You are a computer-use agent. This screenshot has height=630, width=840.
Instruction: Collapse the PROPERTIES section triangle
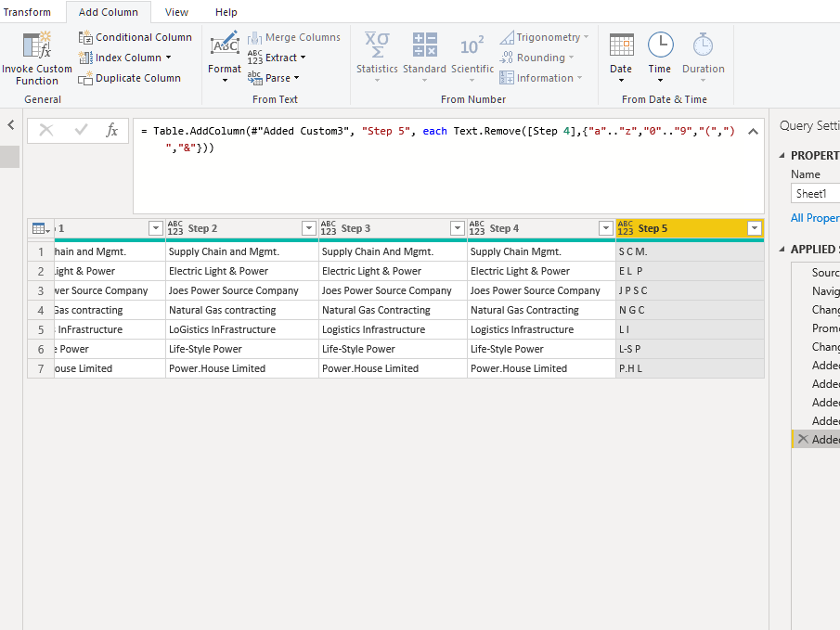pyautogui.click(x=782, y=156)
